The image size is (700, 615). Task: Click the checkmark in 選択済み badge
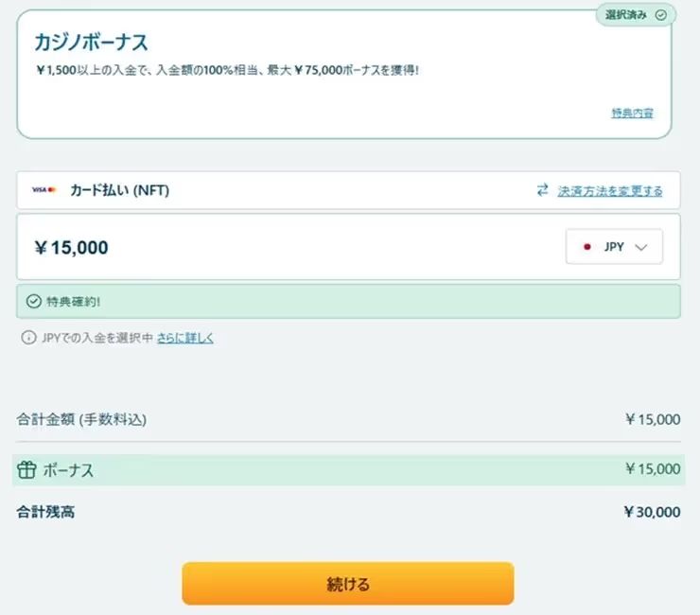point(660,15)
